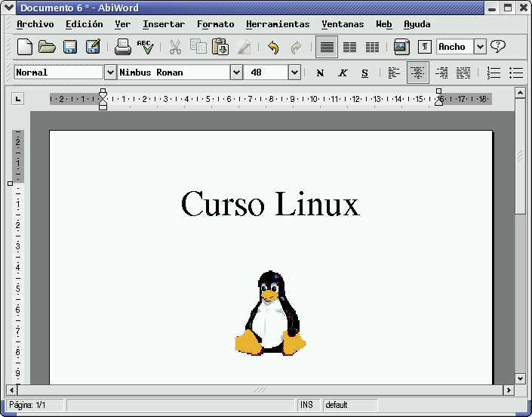Open the Archivo menu
Screen dimensions: 532x417
pos(35,24)
